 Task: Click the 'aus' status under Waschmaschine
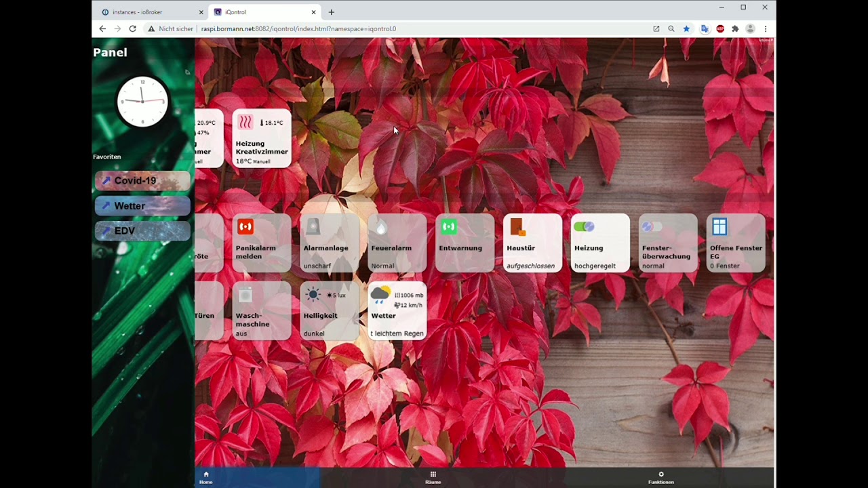point(241,333)
